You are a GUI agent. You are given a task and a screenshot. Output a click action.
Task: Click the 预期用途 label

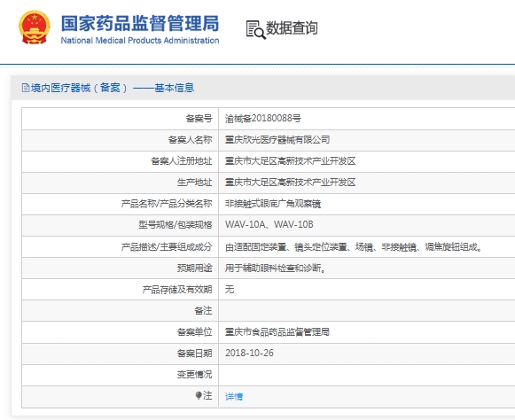point(194,268)
